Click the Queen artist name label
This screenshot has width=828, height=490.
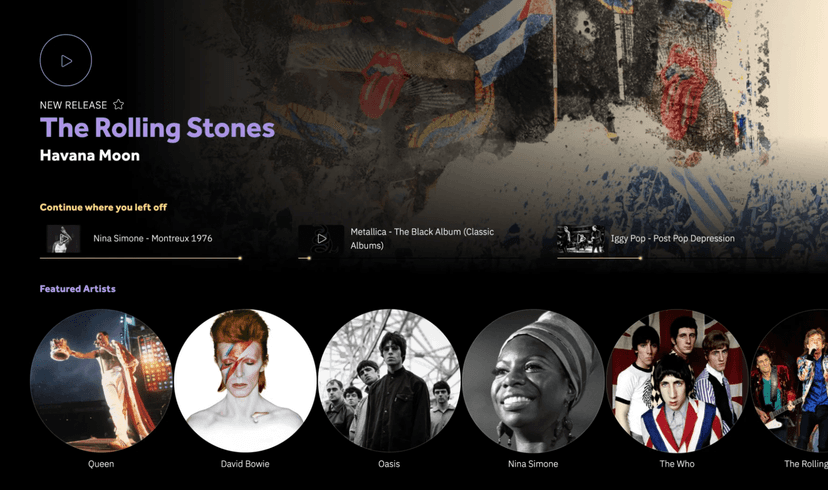tap(101, 464)
